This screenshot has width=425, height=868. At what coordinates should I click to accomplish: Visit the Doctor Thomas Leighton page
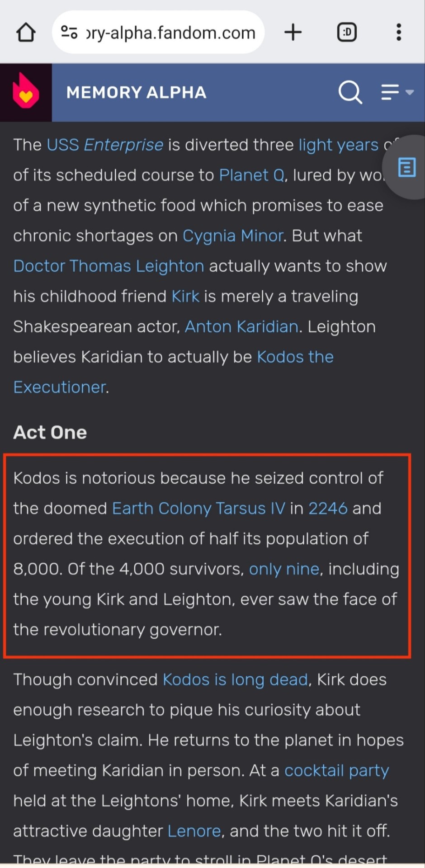109,266
